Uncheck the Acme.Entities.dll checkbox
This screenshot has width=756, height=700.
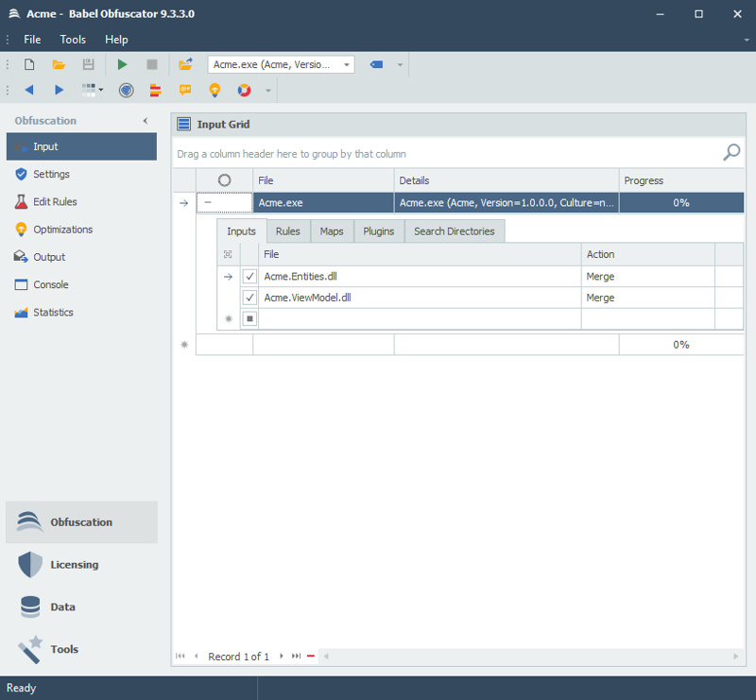[x=249, y=276]
